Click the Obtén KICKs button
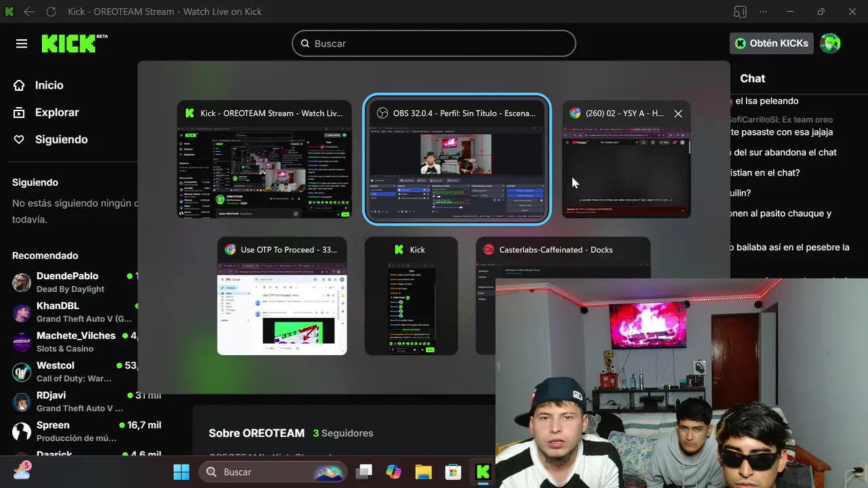The width and height of the screenshot is (868, 488). [x=772, y=43]
